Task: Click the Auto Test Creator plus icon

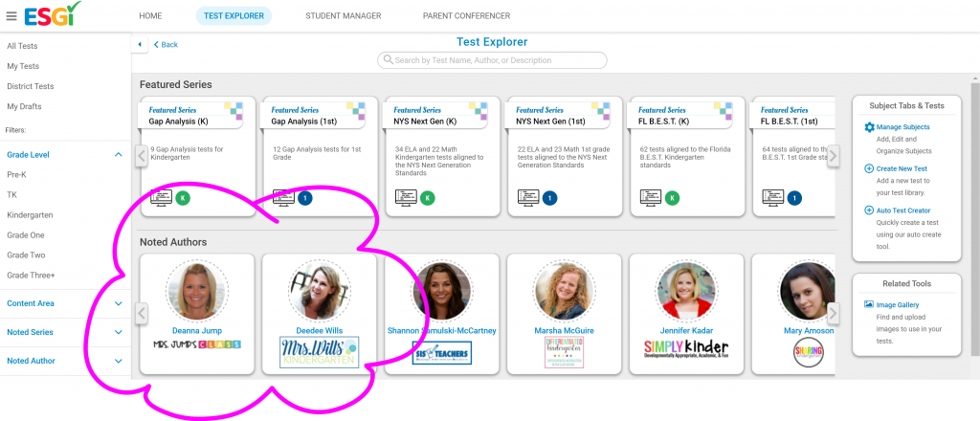Action: [869, 210]
